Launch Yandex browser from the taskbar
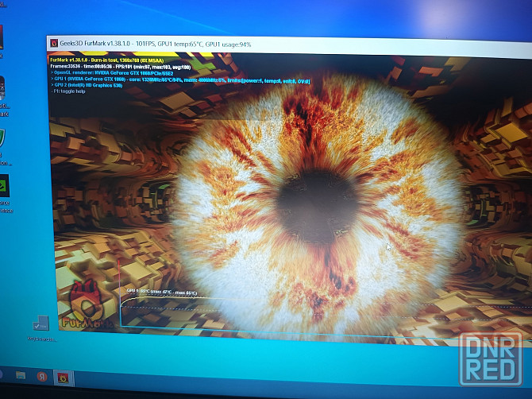The width and height of the screenshot is (532, 399). [x=42, y=376]
